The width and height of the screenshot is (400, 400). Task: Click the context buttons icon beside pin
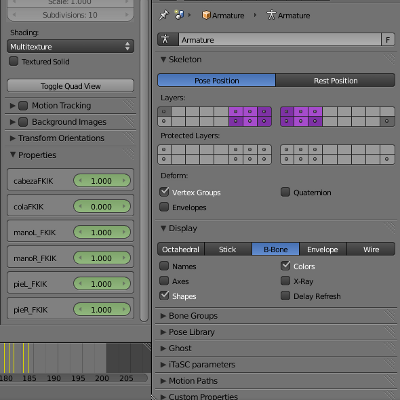coord(179,15)
